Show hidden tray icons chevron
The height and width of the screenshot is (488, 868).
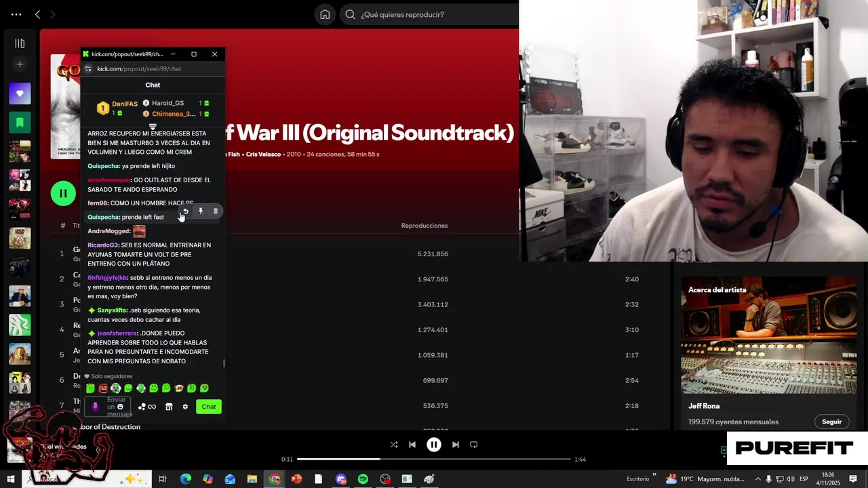click(758, 479)
